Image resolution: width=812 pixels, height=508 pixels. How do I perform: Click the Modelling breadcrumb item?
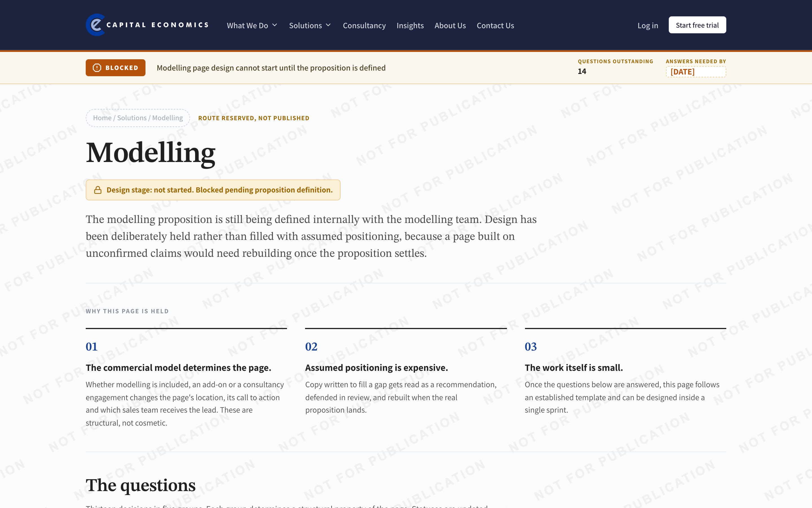167,118
